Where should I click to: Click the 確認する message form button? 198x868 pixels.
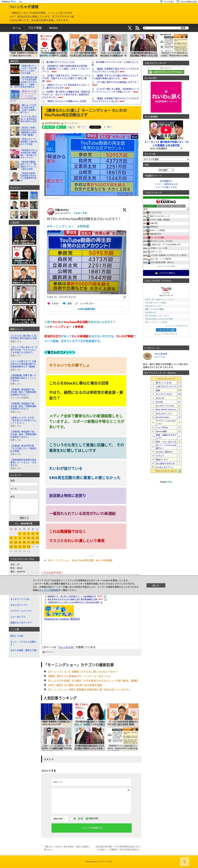point(24,518)
